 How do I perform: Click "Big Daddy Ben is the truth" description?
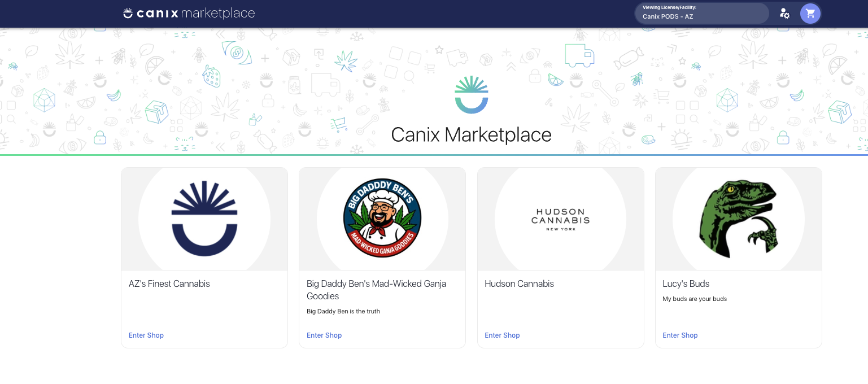click(343, 311)
